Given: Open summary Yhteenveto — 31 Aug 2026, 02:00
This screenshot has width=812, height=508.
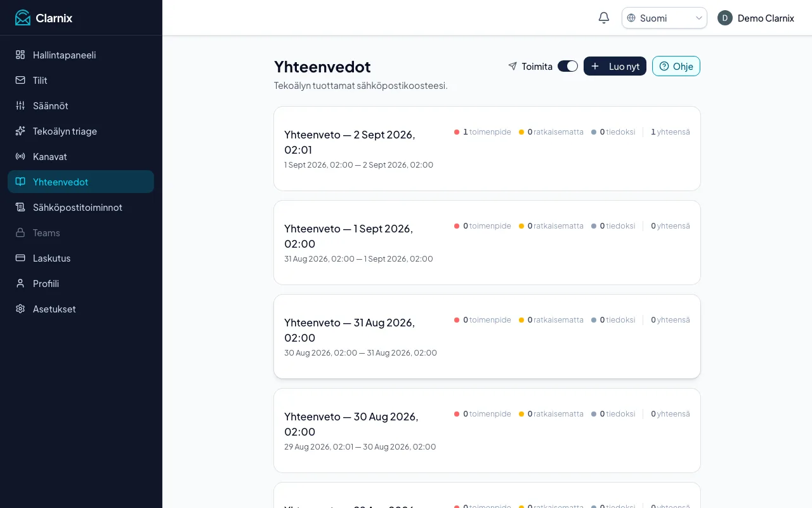Looking at the screenshot, I should click(x=487, y=337).
